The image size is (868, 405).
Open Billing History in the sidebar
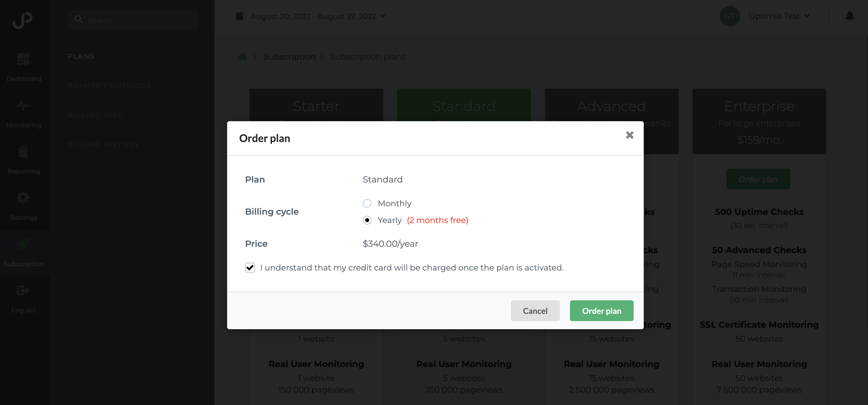pyautogui.click(x=103, y=145)
